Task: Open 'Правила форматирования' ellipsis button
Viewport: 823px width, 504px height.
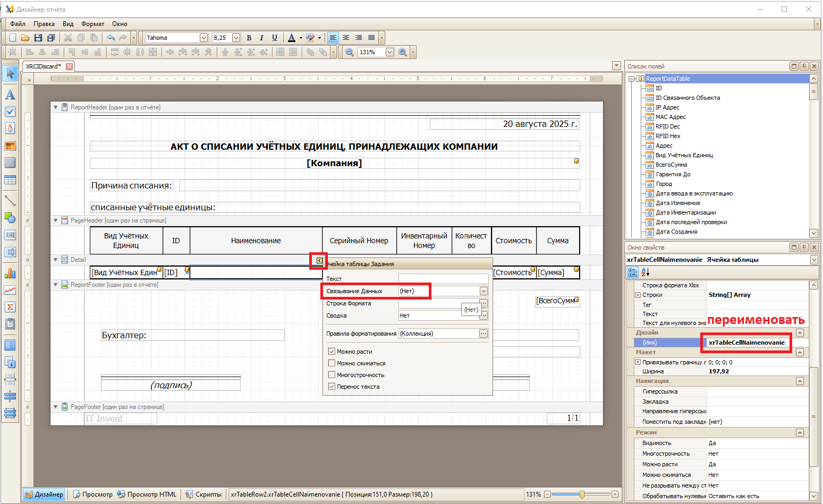Action: click(483, 334)
